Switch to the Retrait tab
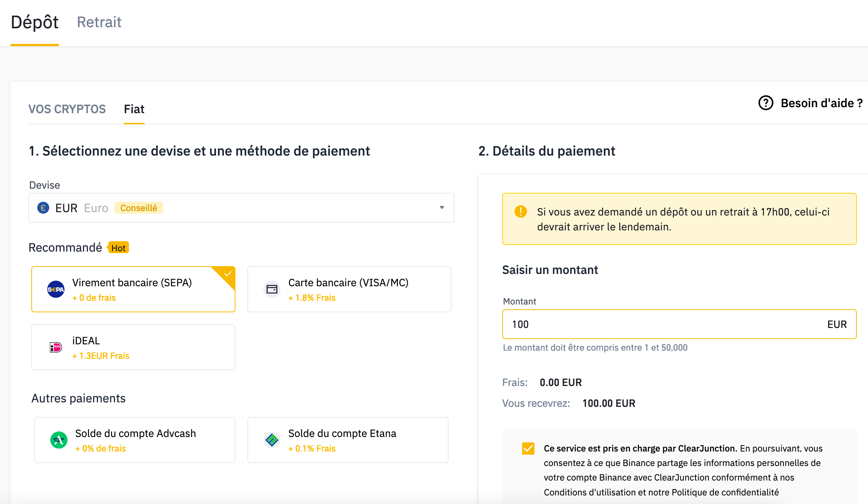This screenshot has width=868, height=504. point(99,22)
